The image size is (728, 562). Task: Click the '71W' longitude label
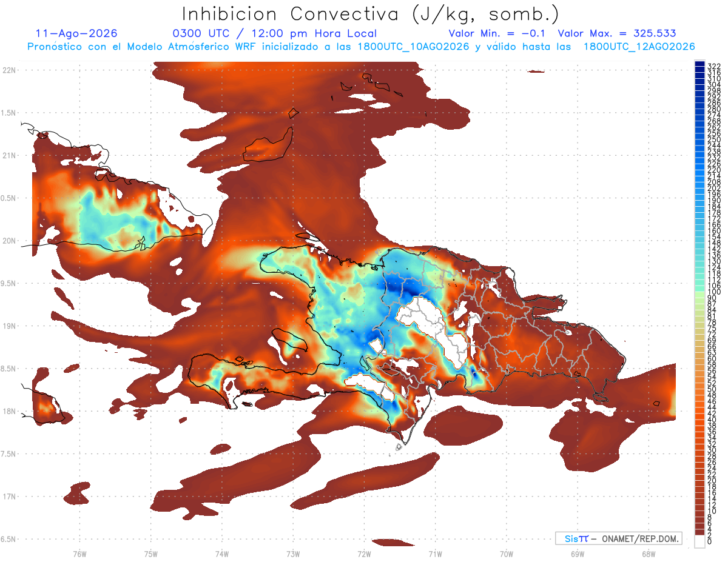tap(435, 553)
